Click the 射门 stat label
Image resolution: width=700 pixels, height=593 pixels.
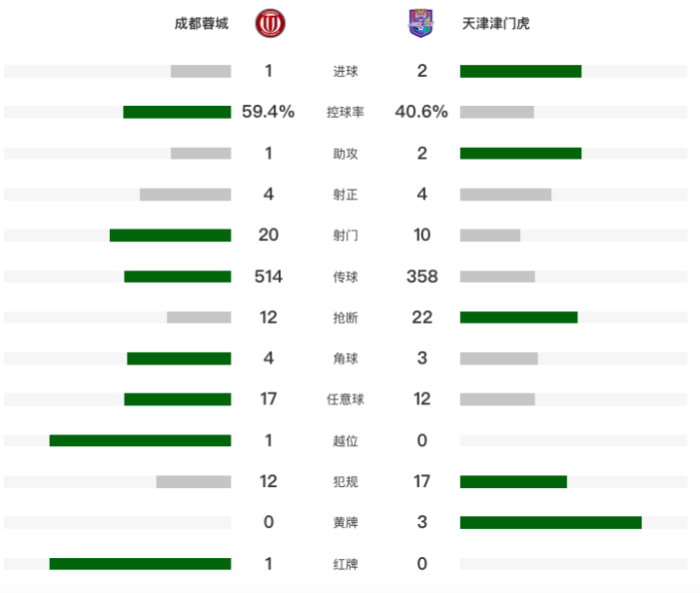point(345,235)
